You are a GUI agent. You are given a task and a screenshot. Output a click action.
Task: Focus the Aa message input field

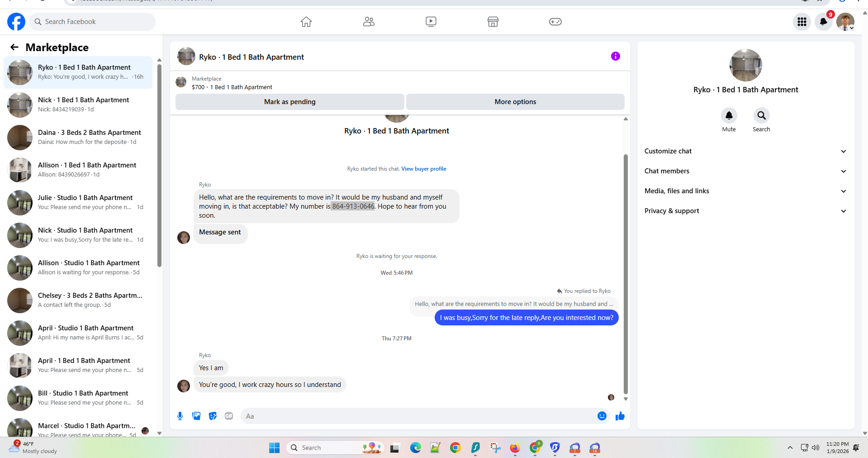[x=418, y=416]
